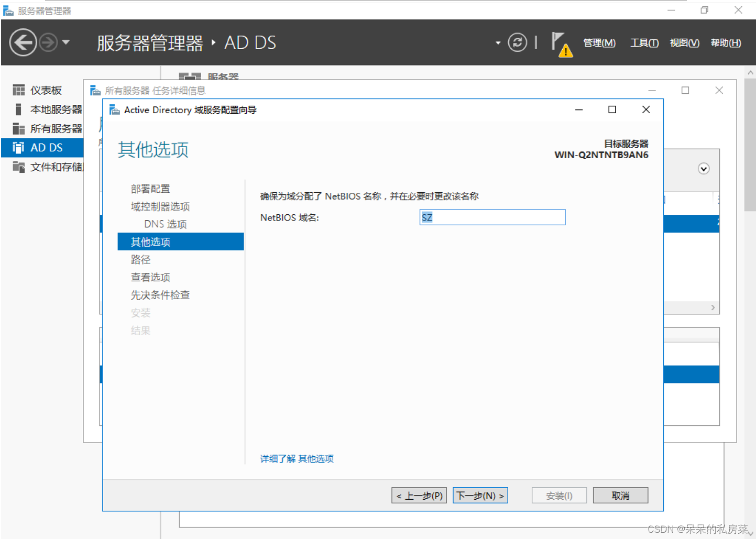This screenshot has width=756, height=539.
Task: Select the 其他选项 wizard step
Action: tap(181, 241)
